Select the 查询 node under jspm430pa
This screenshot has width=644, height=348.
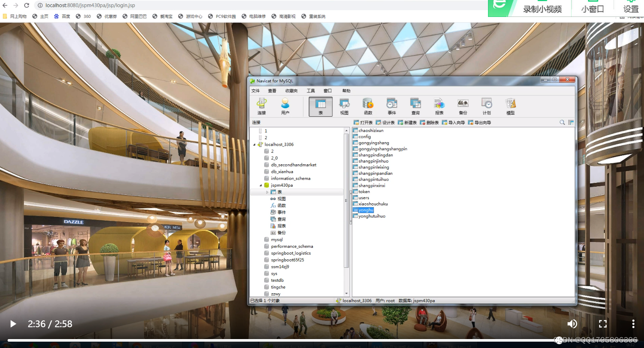coord(282,219)
